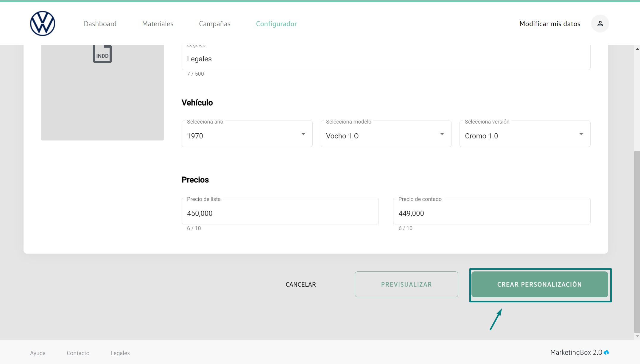Viewport: 640px width, 364px height.
Task: Click the INDD file icon
Action: tap(102, 54)
